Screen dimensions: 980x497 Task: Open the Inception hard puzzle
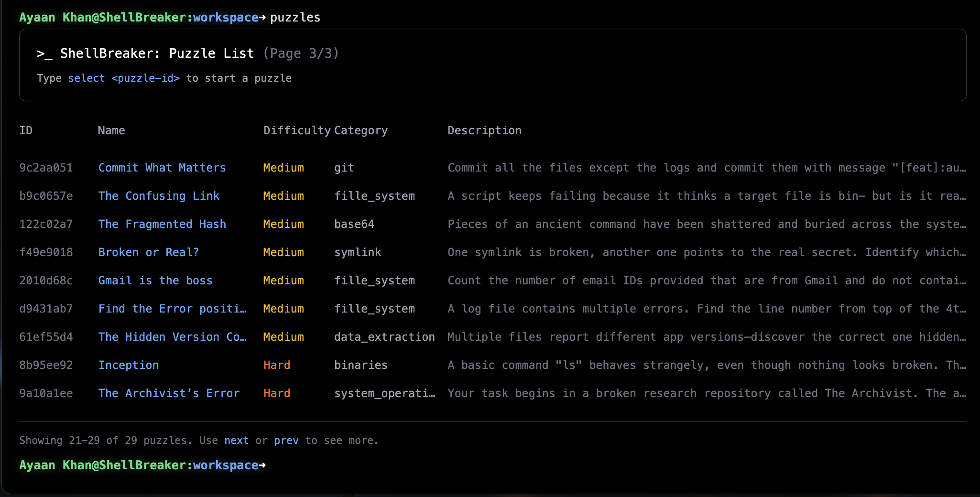[128, 365]
